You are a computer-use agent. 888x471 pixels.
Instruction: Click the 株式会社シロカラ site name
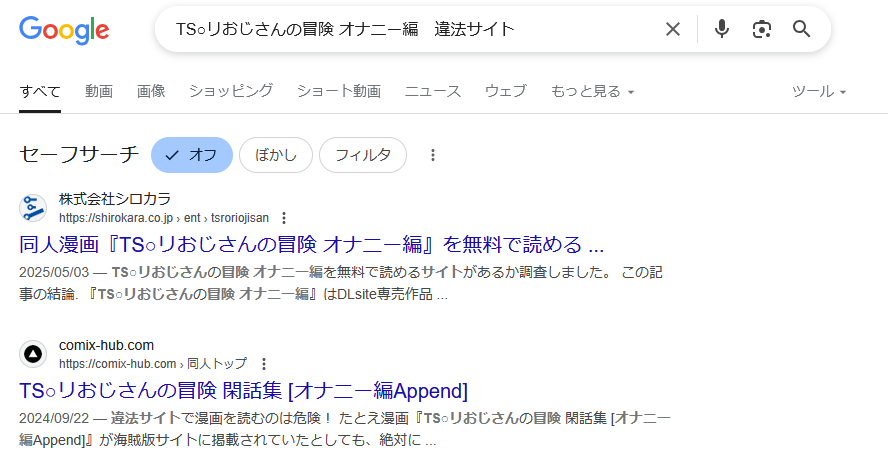click(115, 199)
